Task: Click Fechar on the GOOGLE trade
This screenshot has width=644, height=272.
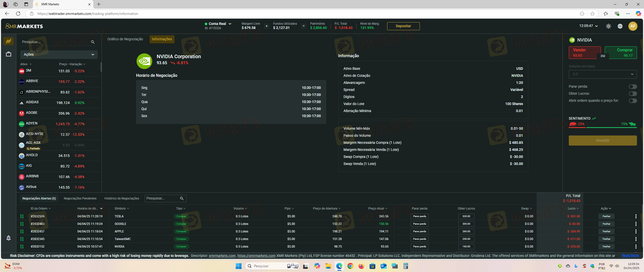Action: click(606, 224)
